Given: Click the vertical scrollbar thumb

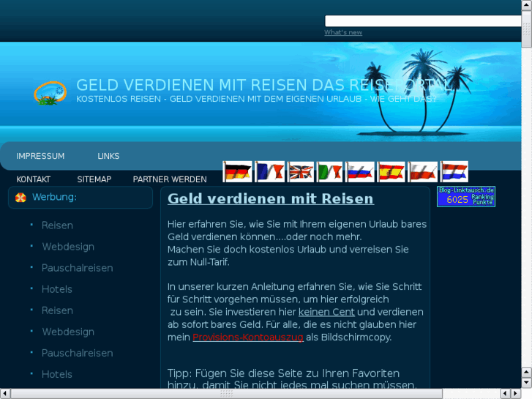Looking at the screenshot, I should 527,29.
